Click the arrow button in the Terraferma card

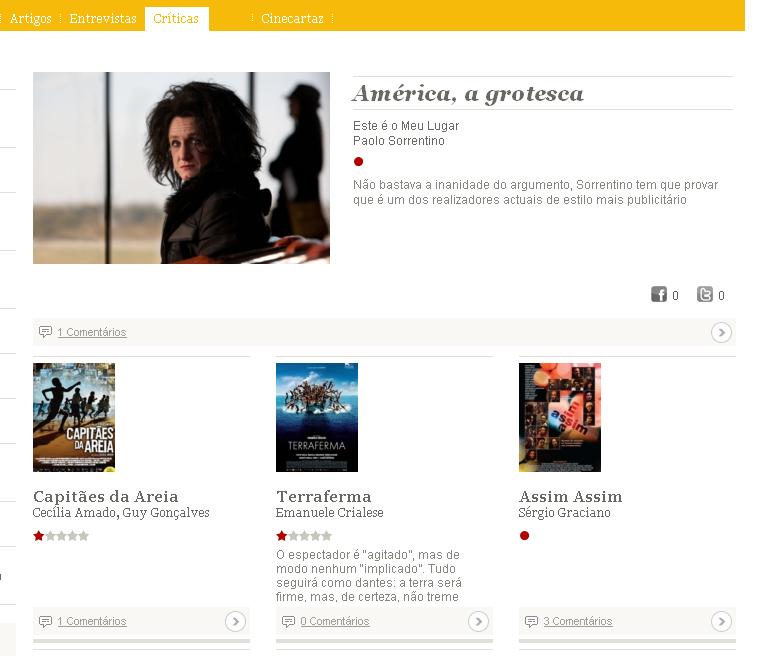pyautogui.click(x=478, y=621)
